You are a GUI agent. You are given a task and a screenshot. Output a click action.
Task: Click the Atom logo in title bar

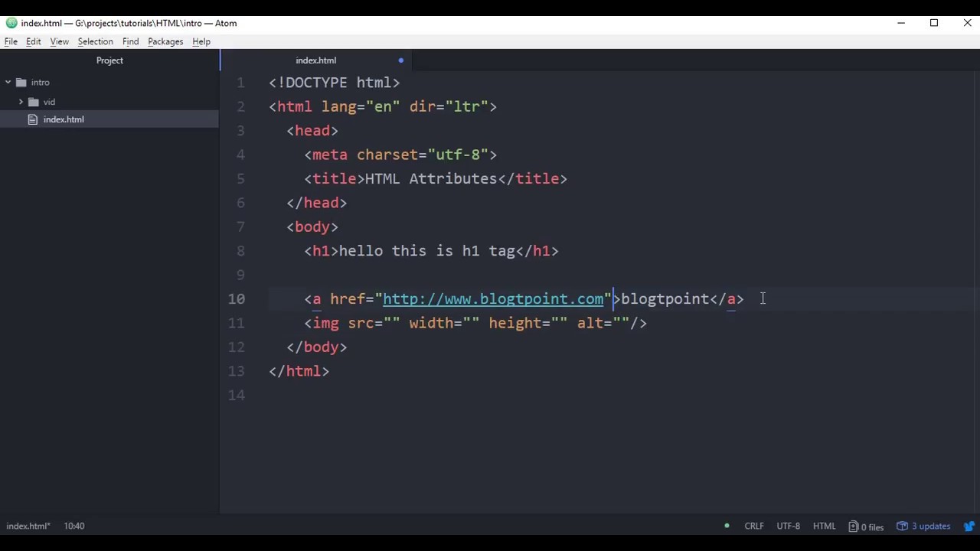(x=11, y=23)
